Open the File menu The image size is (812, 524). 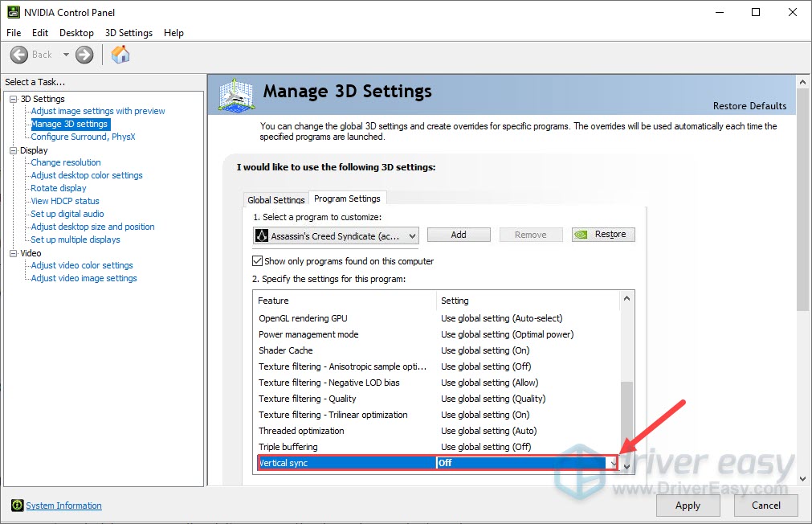coord(14,33)
